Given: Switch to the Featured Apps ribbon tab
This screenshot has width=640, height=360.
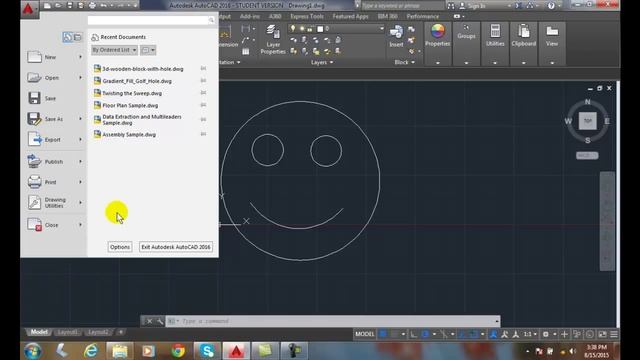Looking at the screenshot, I should point(351,16).
